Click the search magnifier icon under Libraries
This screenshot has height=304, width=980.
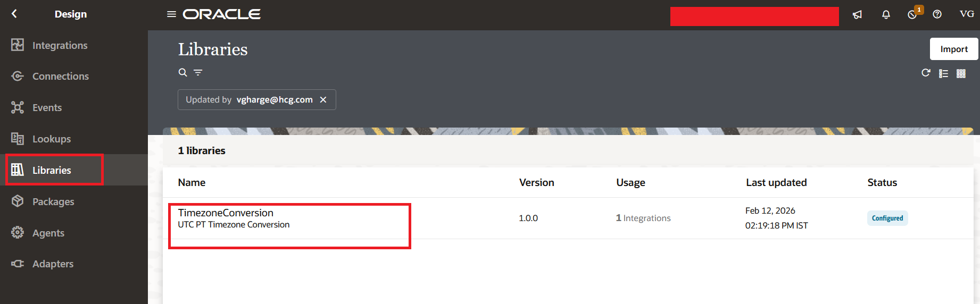coord(182,72)
